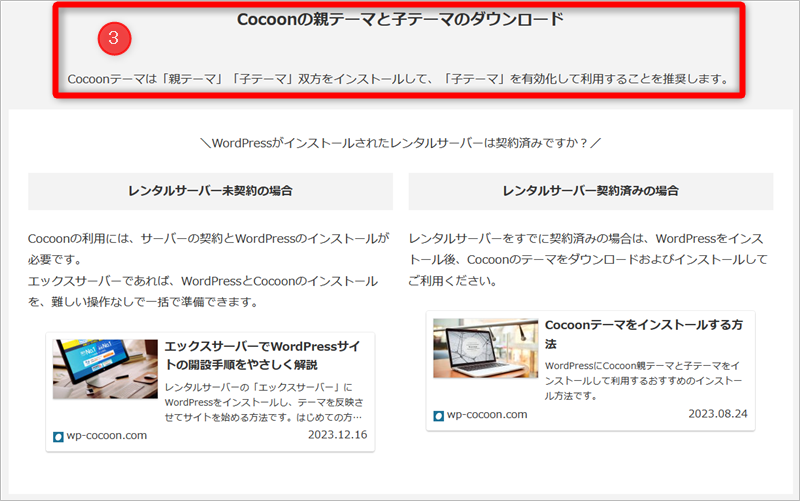Click paragraph starting レンタルサーバーをすでに契約済み
The width and height of the screenshot is (800, 501).
click(588, 260)
